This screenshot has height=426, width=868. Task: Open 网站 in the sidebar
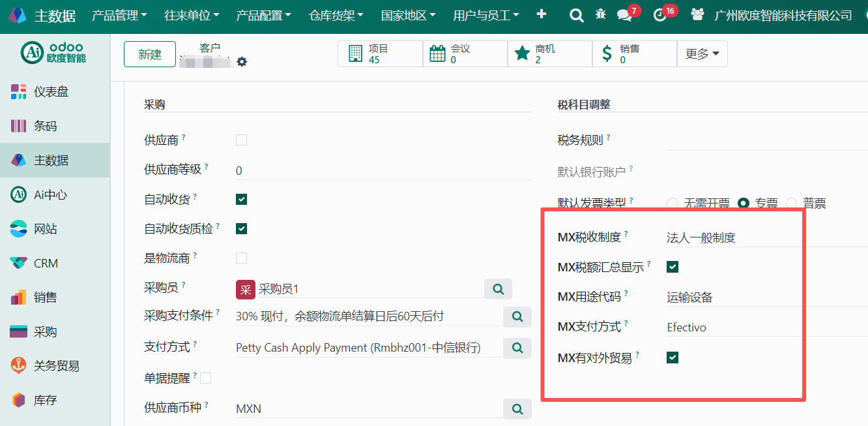[x=55, y=229]
